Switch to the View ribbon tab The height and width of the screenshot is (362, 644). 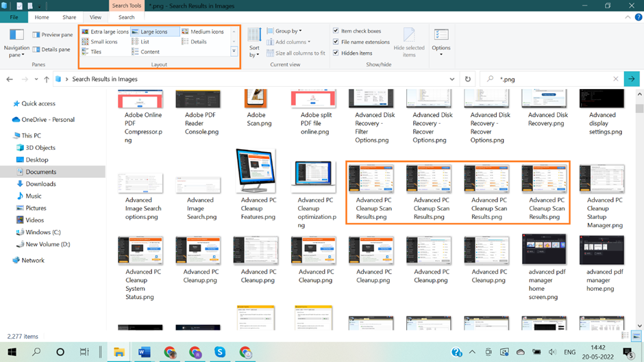click(x=95, y=17)
